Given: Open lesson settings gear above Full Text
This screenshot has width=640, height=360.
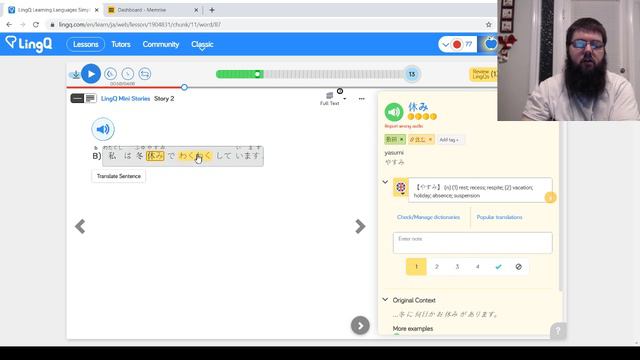Looking at the screenshot, I should pos(340,91).
